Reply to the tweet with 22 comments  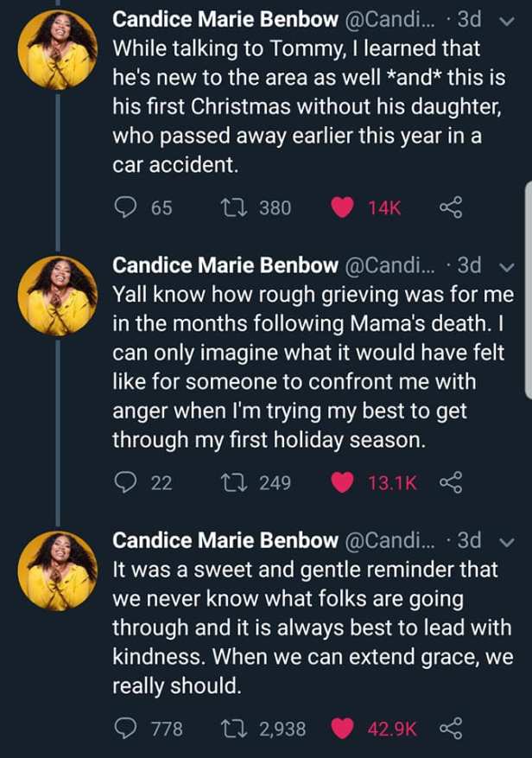coord(126,482)
